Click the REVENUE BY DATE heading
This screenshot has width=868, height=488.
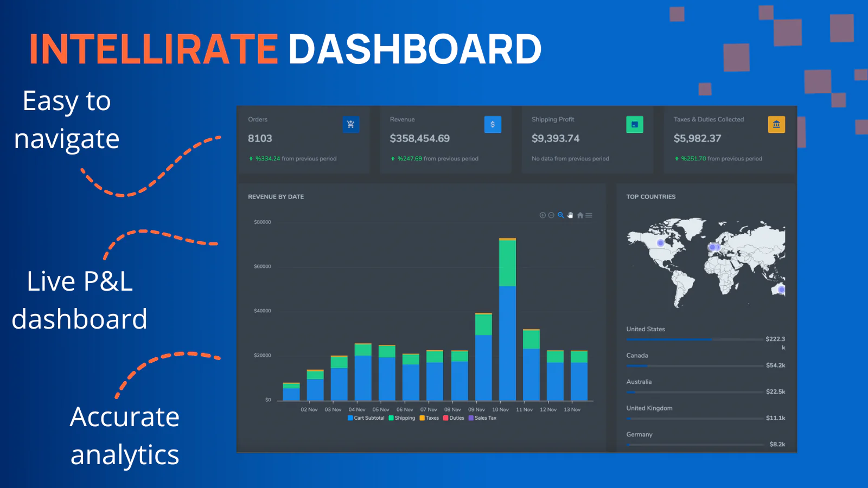tap(276, 197)
